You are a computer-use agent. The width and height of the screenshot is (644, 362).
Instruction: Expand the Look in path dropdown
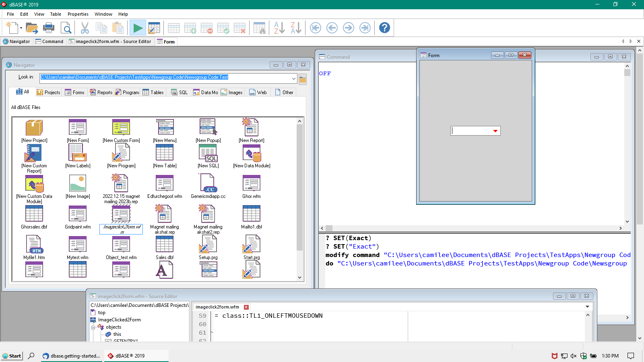point(293,78)
